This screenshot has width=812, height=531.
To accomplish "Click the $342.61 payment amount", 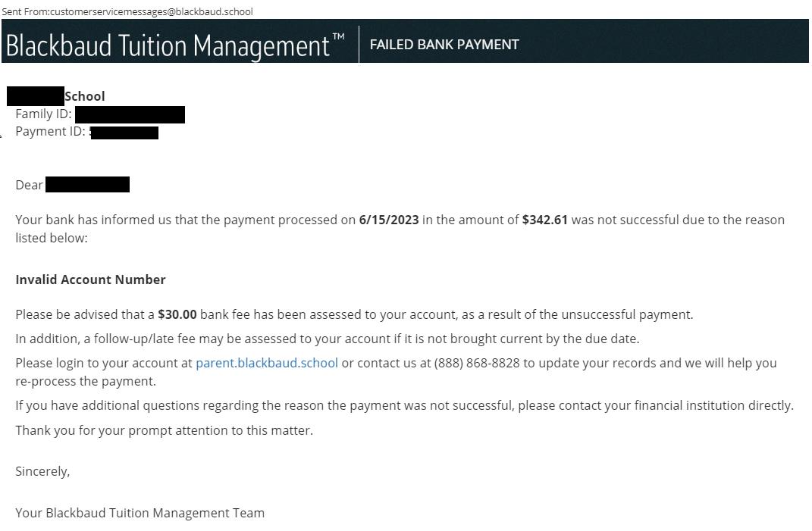I will point(544,220).
